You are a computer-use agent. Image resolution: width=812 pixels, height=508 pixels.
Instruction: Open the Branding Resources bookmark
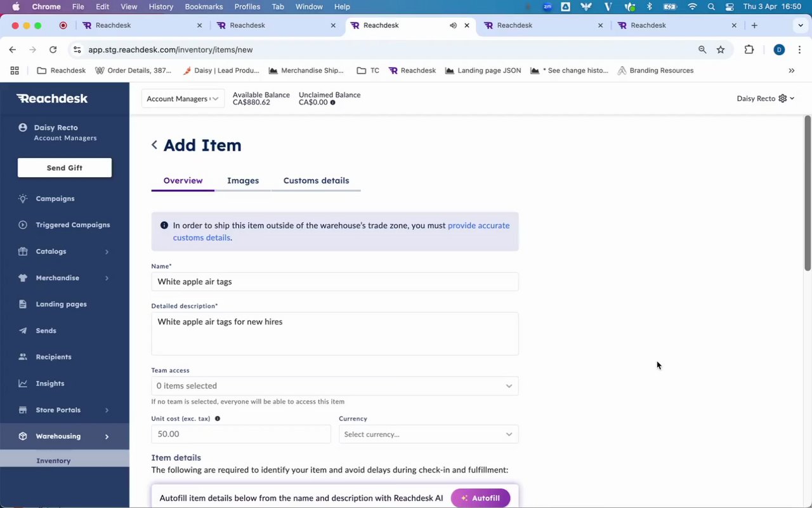pos(655,70)
